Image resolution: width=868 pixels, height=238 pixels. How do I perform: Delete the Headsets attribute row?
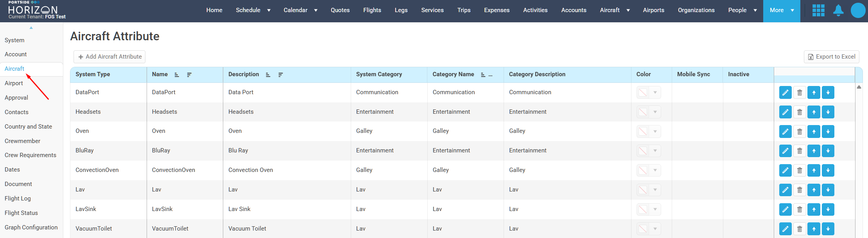[800, 112]
